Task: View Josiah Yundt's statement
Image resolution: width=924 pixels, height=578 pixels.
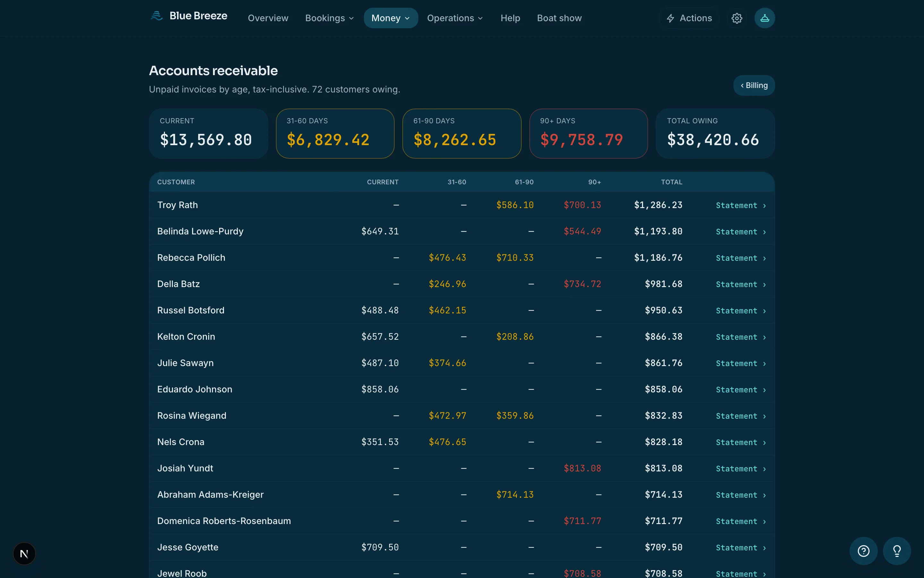Action: pyautogui.click(x=741, y=469)
